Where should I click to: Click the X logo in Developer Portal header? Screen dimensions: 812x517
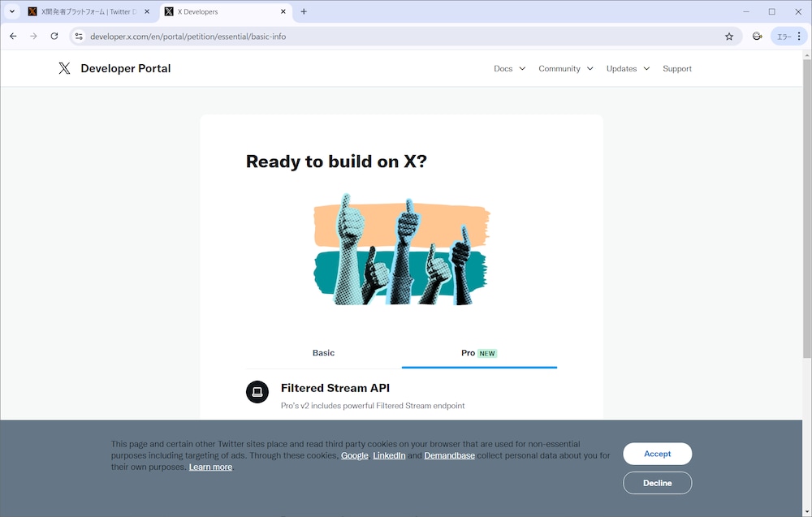64,68
